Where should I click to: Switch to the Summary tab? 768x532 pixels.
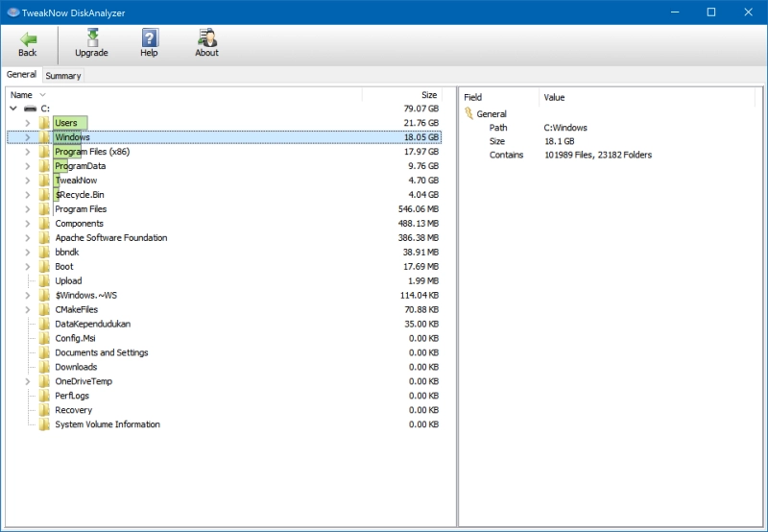pos(63,76)
